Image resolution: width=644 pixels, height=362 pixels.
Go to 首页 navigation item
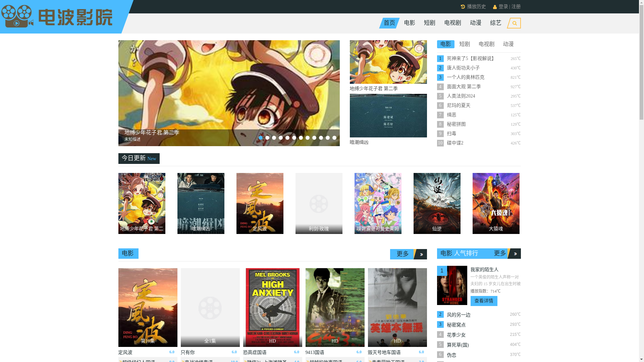point(389,23)
